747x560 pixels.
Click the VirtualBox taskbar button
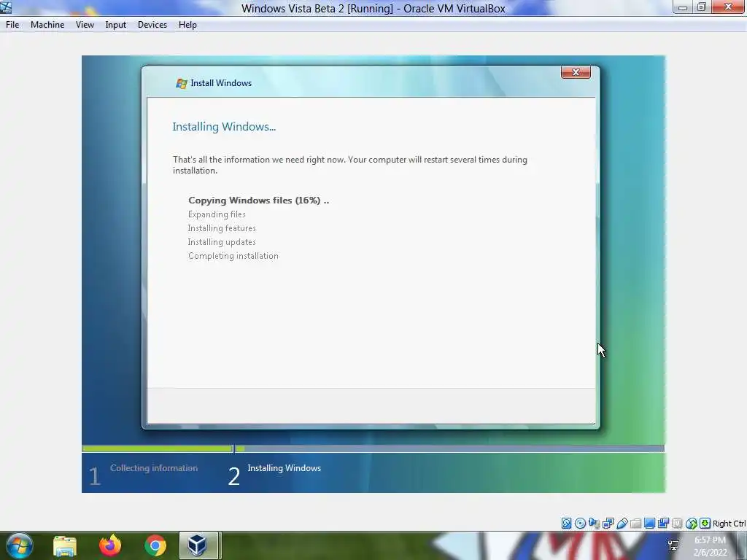198,545
